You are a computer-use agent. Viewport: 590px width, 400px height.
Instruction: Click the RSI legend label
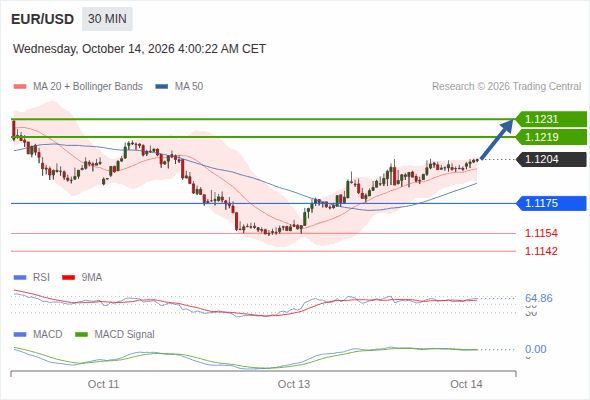coord(41,278)
